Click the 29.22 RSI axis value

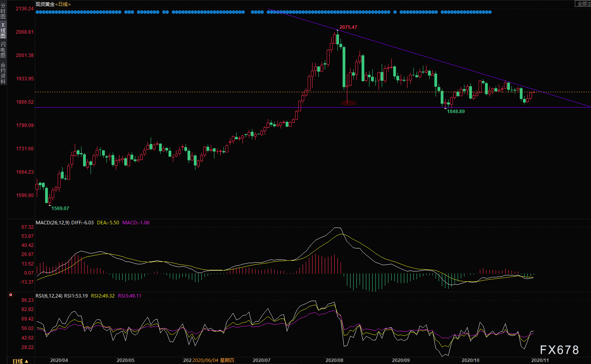click(27, 347)
